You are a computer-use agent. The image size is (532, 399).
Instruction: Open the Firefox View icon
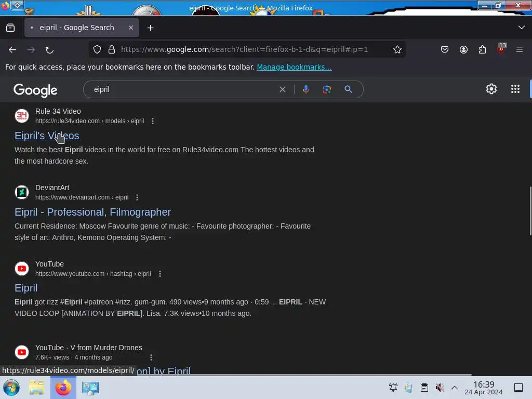10,28
